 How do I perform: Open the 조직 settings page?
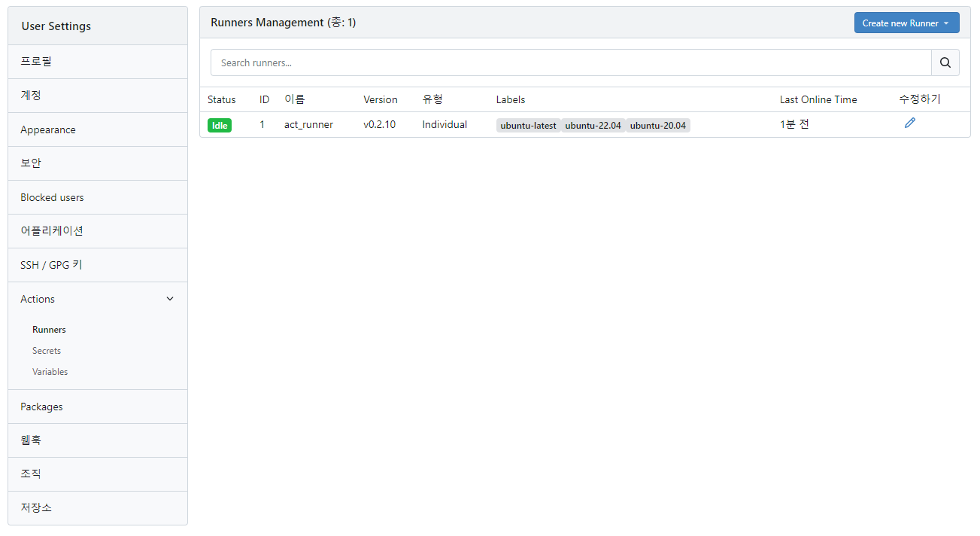98,474
